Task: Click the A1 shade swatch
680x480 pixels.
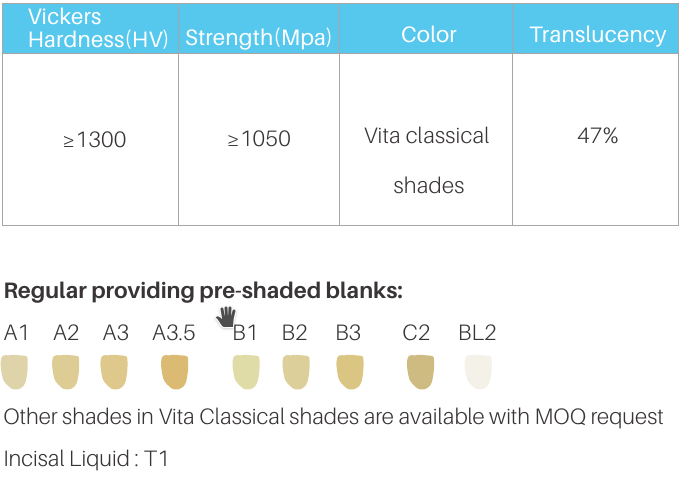Action: (14, 372)
